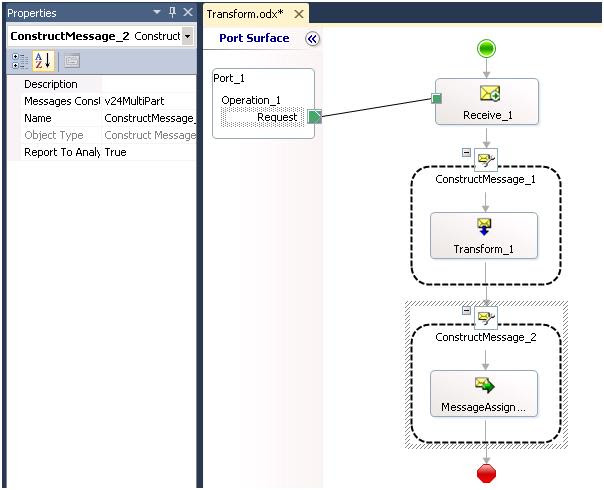
Task: Click the MessageAssign... shape label
Action: 483,407
